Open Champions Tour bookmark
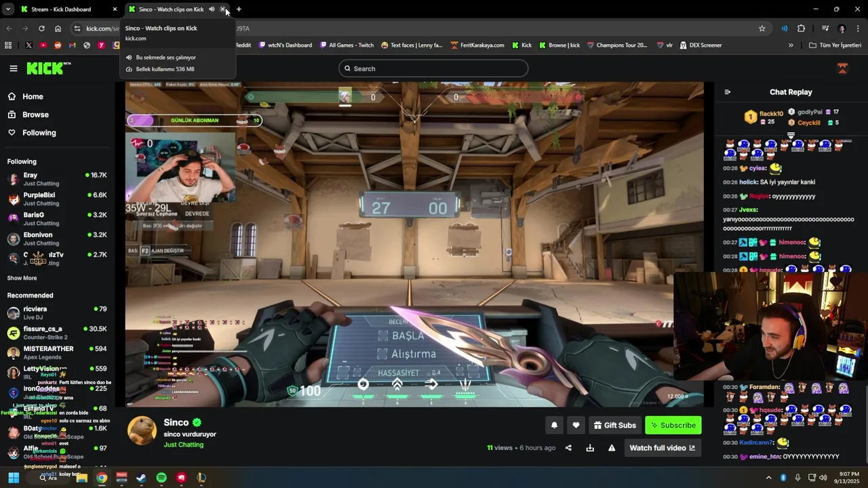This screenshot has width=868, height=488. (617, 45)
